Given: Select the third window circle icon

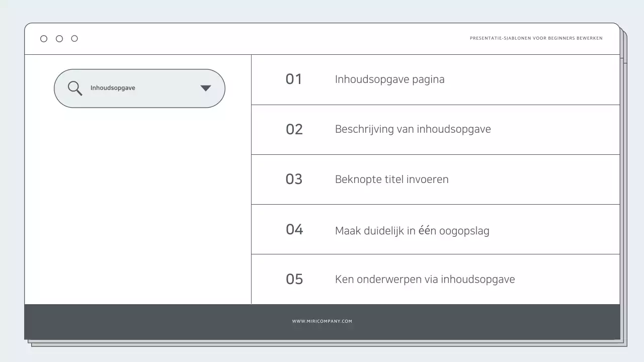Looking at the screenshot, I should [x=74, y=38].
